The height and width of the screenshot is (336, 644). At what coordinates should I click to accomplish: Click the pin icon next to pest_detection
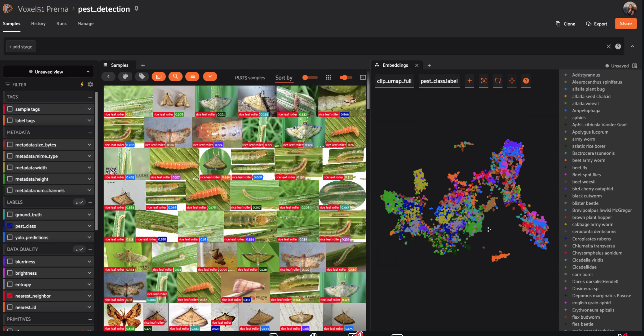click(137, 9)
